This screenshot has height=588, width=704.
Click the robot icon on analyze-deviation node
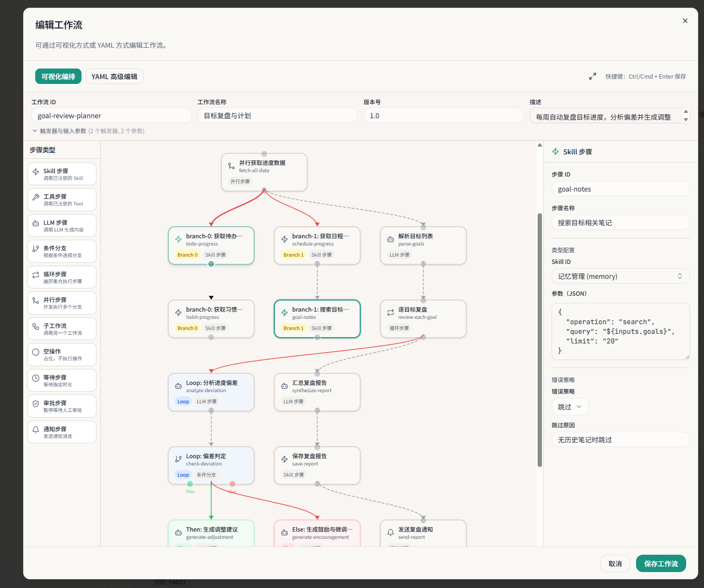(178, 386)
